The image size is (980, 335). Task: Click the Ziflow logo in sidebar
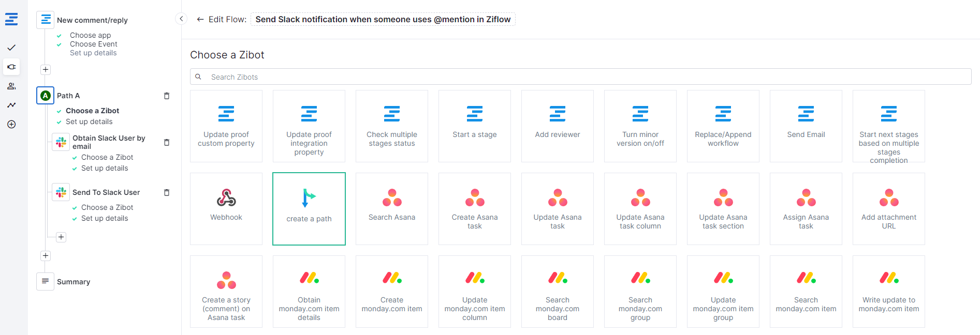click(x=11, y=19)
